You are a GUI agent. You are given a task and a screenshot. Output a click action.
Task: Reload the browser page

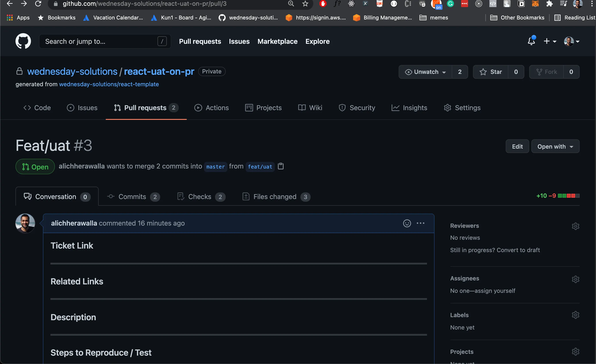(x=38, y=4)
